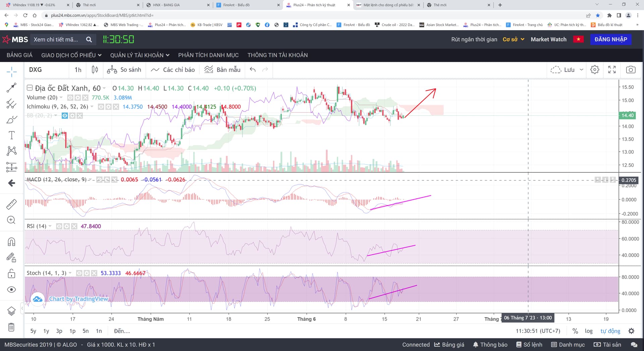
Task: Open the long position forecasting tool
Action: coord(11,167)
